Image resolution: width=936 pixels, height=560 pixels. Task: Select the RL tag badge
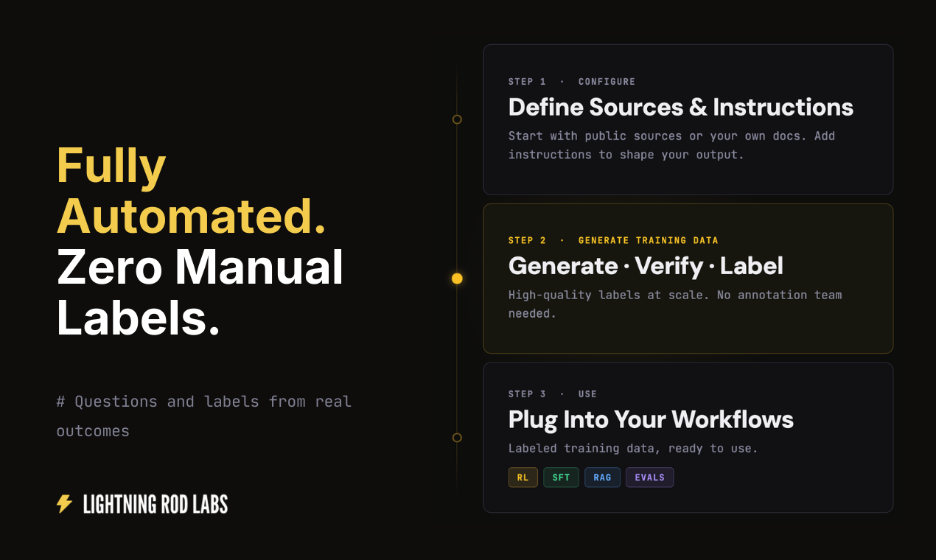click(523, 477)
